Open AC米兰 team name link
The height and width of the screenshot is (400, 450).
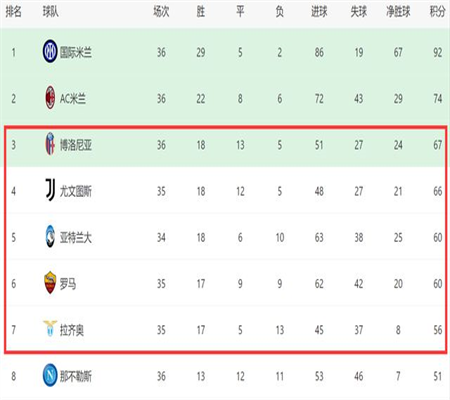coord(73,99)
